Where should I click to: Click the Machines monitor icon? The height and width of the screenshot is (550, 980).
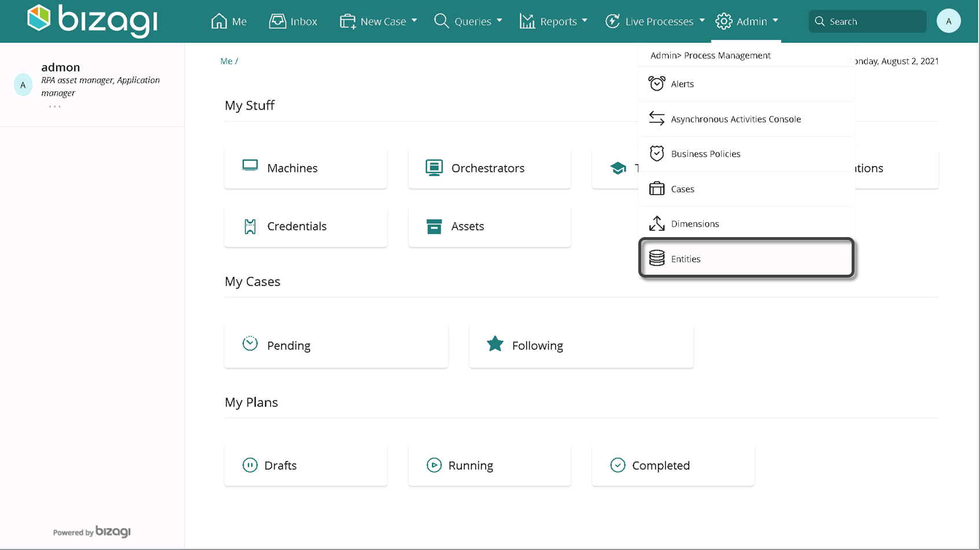pyautogui.click(x=250, y=166)
